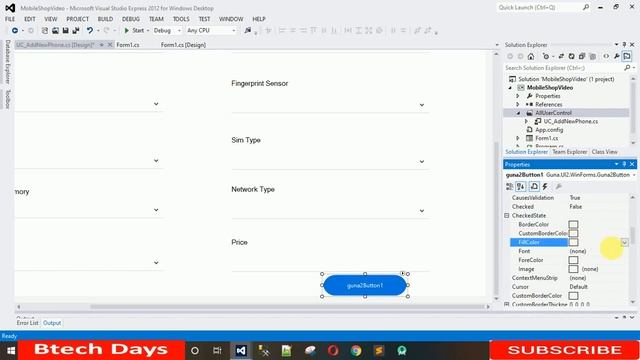Open the Network Type combo box dropdown
This screenshot has width=640, height=360.
[422, 211]
